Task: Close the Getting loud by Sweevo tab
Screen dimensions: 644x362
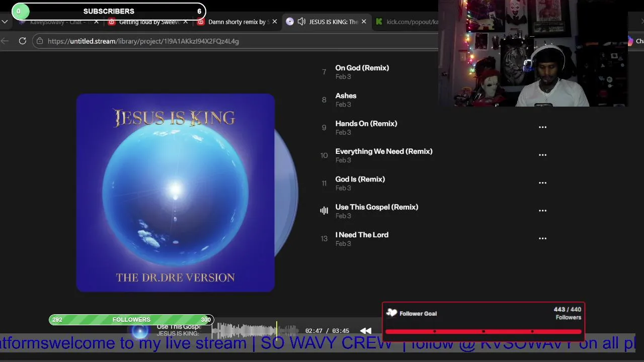Action: [186, 22]
